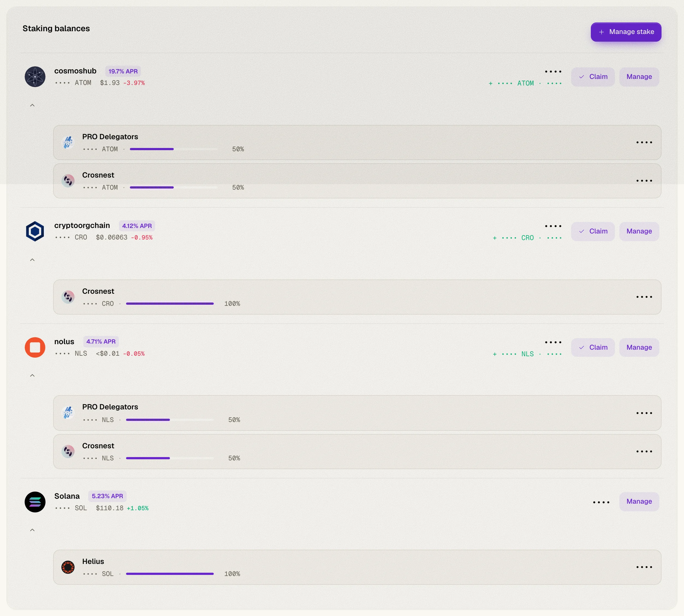Viewport: 684px width, 616px height.
Task: Click the Solana logo icon
Action: [x=35, y=502]
